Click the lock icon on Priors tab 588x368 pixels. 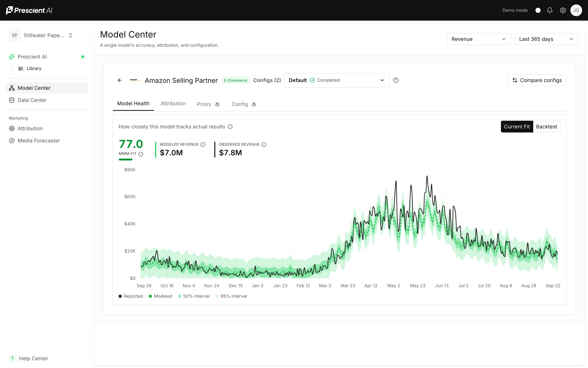click(x=217, y=104)
